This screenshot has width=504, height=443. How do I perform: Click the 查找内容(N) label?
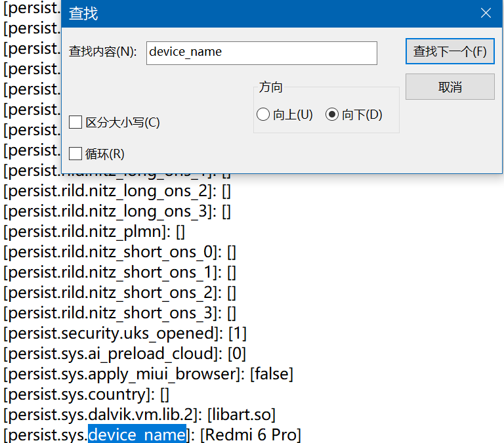[x=103, y=53]
